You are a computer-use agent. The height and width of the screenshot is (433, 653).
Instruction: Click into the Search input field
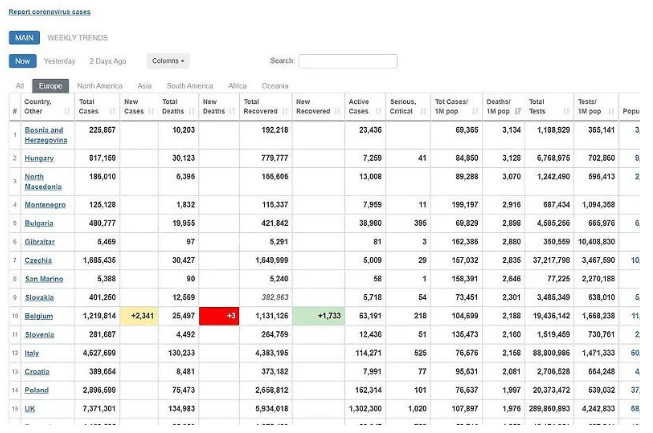(347, 61)
